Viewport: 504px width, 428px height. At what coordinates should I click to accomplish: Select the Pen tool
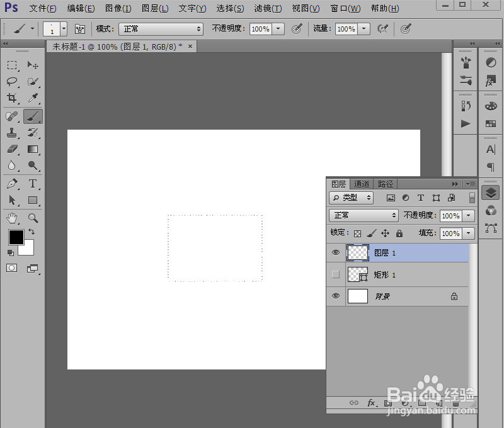click(12, 184)
